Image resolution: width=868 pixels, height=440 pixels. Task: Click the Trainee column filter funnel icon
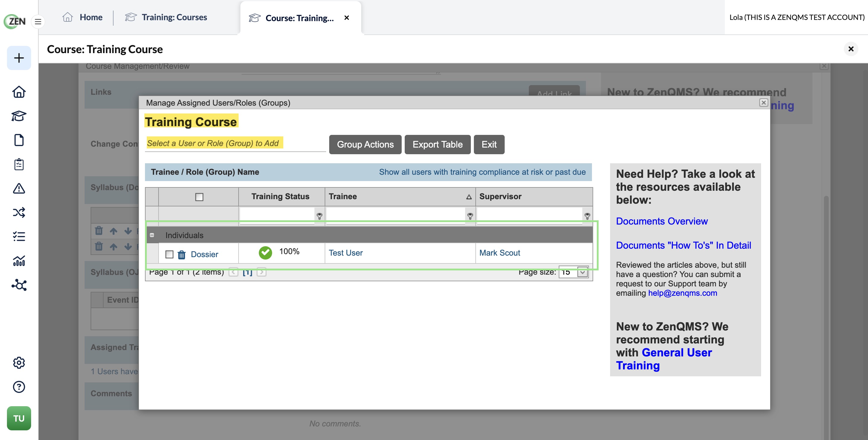tap(470, 216)
